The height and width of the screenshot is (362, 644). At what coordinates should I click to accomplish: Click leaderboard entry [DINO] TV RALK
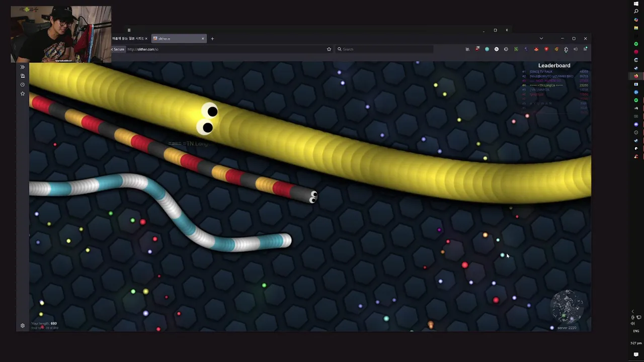pos(541,71)
